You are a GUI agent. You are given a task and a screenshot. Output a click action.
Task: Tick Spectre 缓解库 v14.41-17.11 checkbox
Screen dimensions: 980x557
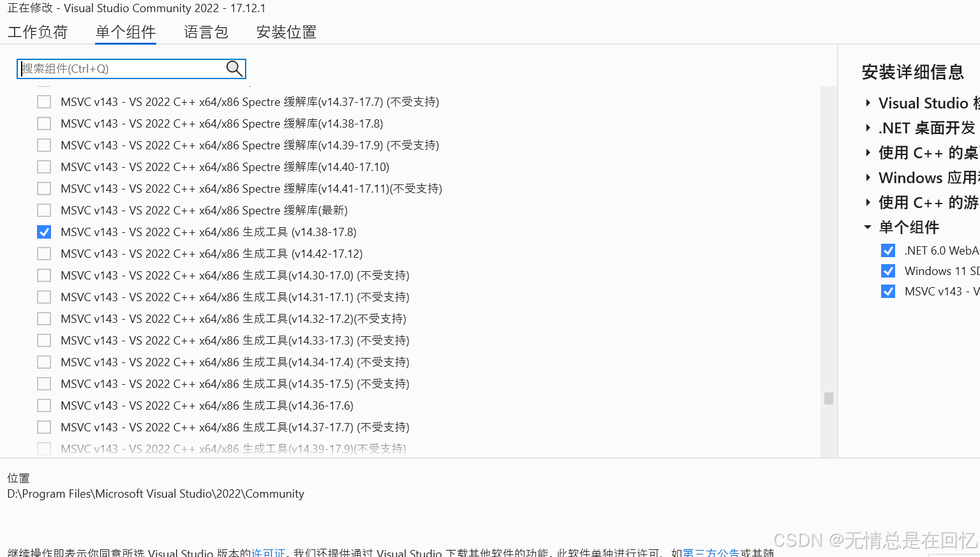[x=44, y=189]
